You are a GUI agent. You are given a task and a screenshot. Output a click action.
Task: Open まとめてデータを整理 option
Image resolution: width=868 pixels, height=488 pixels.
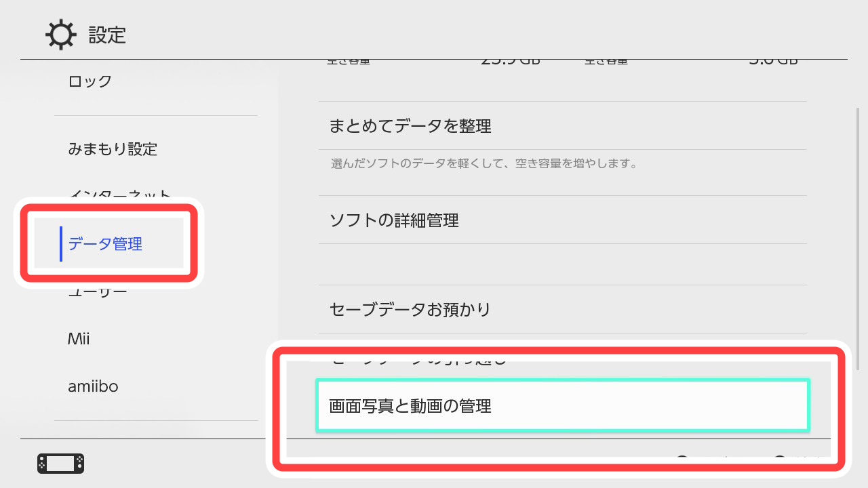coord(410,126)
